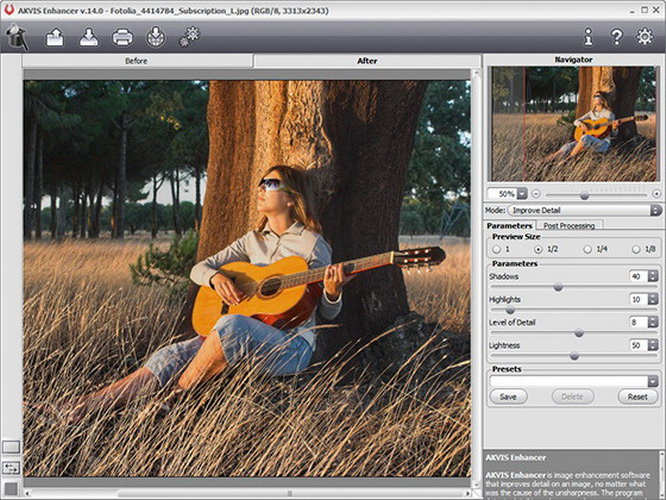Select the 1/4 preview size option
The image size is (666, 500).
pyautogui.click(x=590, y=248)
